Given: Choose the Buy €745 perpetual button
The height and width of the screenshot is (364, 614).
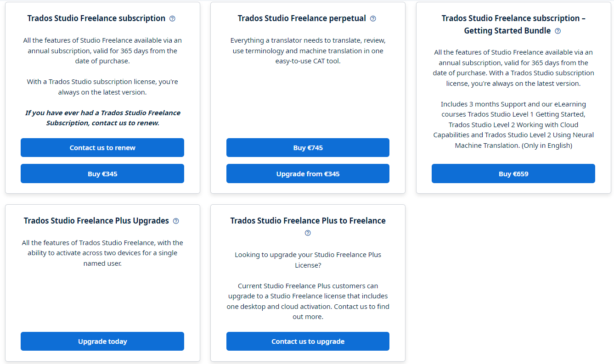Looking at the screenshot, I should coord(308,148).
